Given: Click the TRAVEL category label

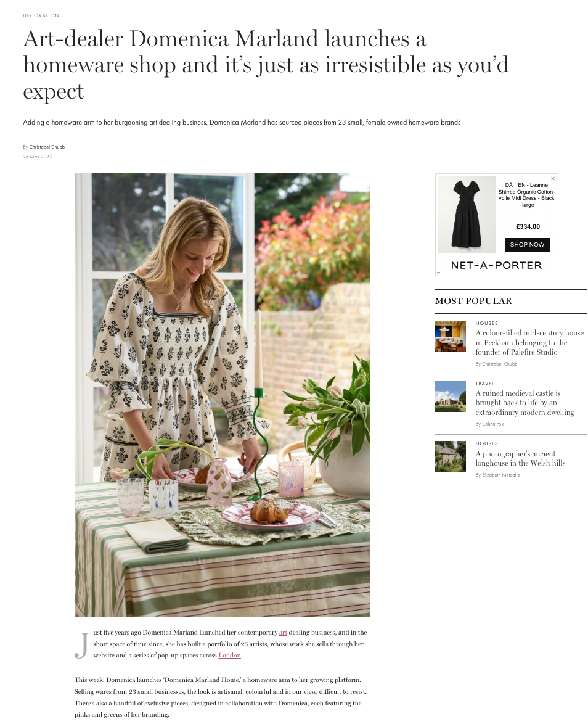Looking at the screenshot, I should (x=484, y=384).
